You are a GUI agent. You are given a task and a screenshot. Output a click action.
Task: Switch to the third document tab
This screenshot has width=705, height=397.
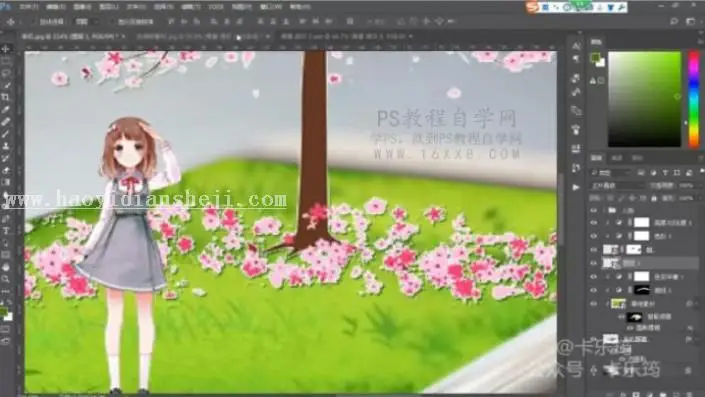tap(345, 36)
